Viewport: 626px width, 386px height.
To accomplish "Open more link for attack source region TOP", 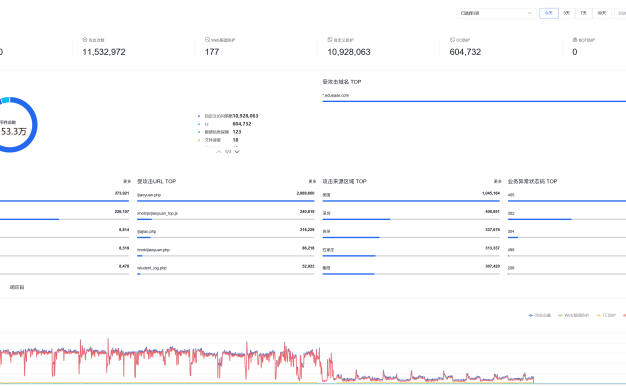I will point(497,181).
